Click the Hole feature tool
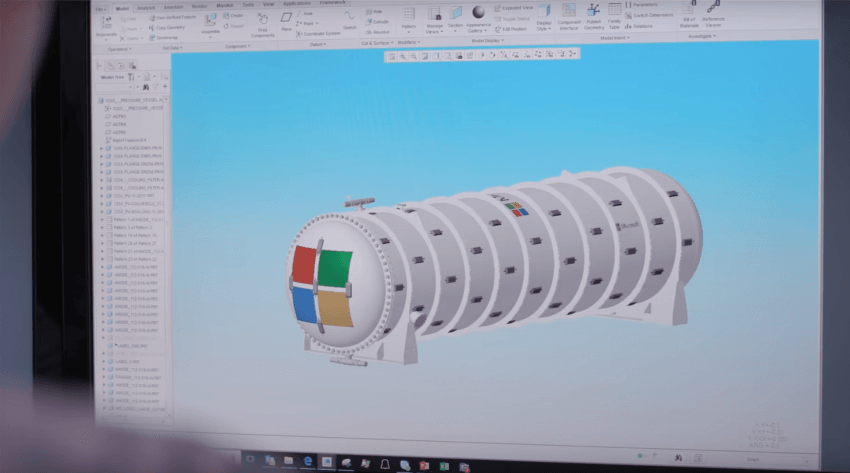Screen dimensions: 850x473 coord(375,11)
